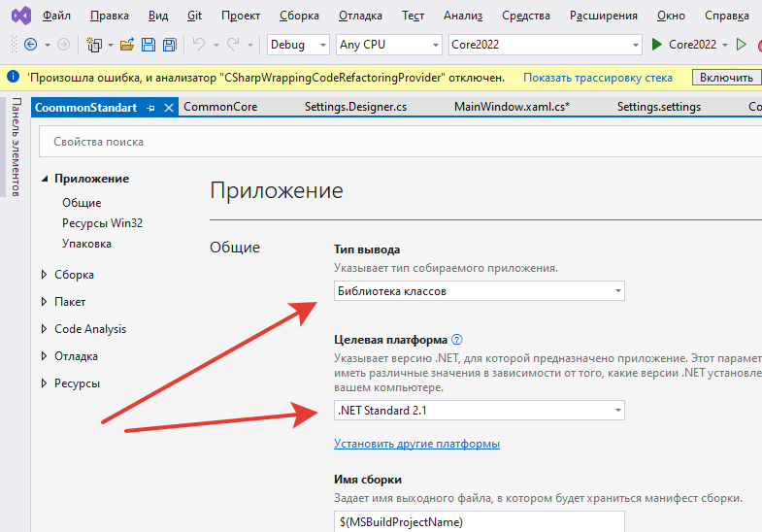Open the Debug configuration dropdown
This screenshot has width=762, height=532.
tap(298, 45)
